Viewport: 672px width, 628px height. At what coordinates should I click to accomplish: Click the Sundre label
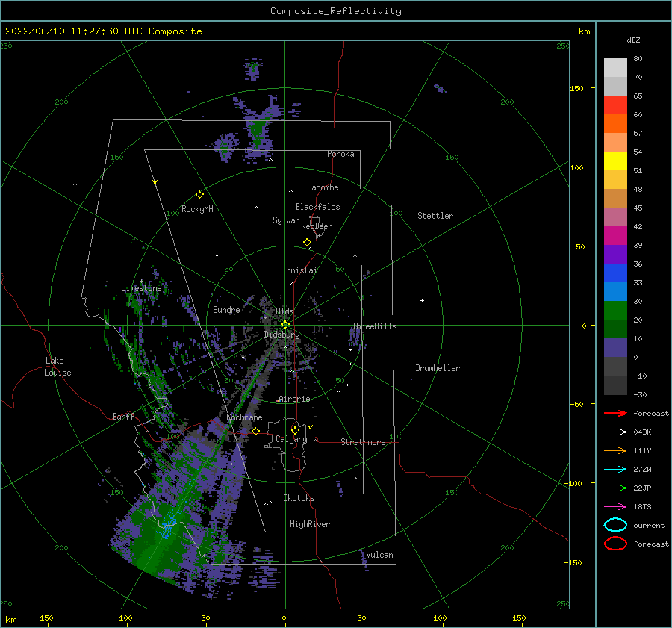tap(226, 309)
